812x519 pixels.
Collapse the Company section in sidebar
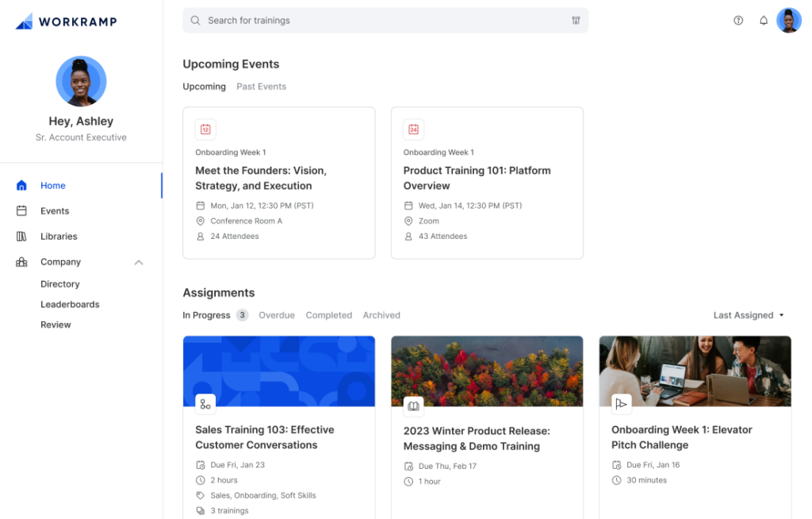[x=139, y=262]
